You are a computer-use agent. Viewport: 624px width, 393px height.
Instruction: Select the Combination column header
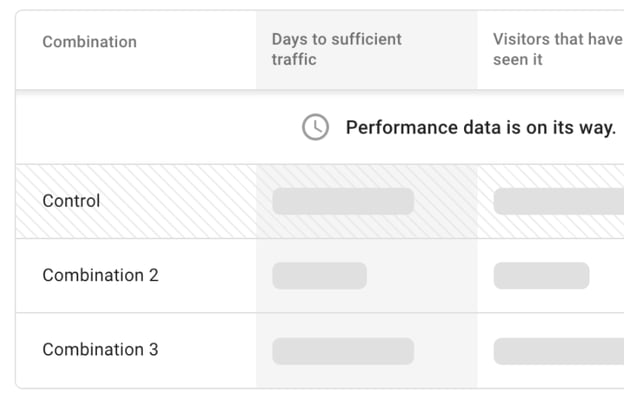pos(90,42)
